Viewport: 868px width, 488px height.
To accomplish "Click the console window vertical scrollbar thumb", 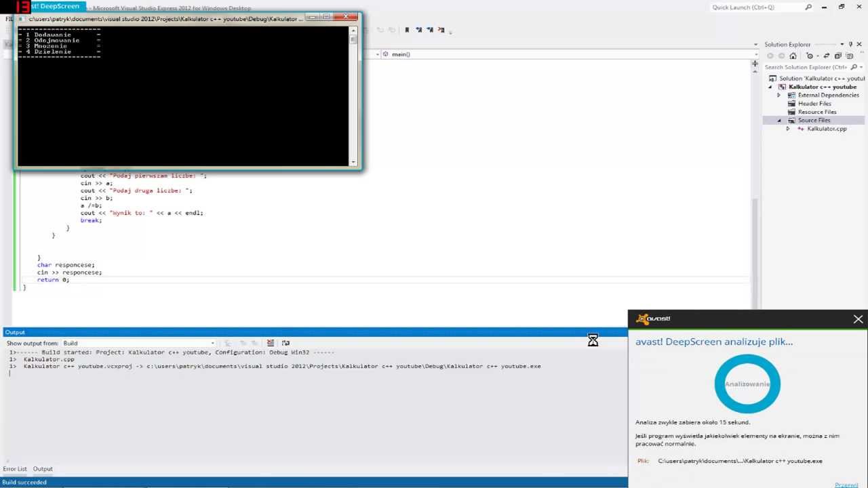I will [353, 39].
